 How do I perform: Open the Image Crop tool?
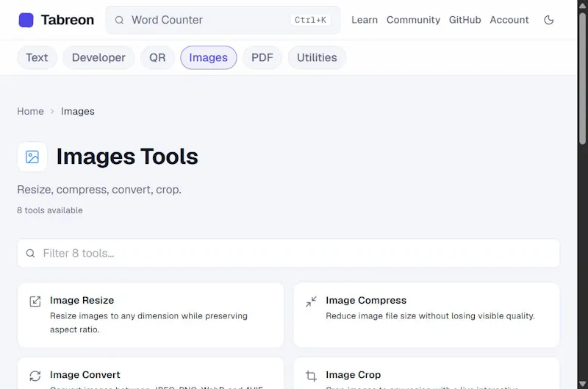click(x=426, y=374)
